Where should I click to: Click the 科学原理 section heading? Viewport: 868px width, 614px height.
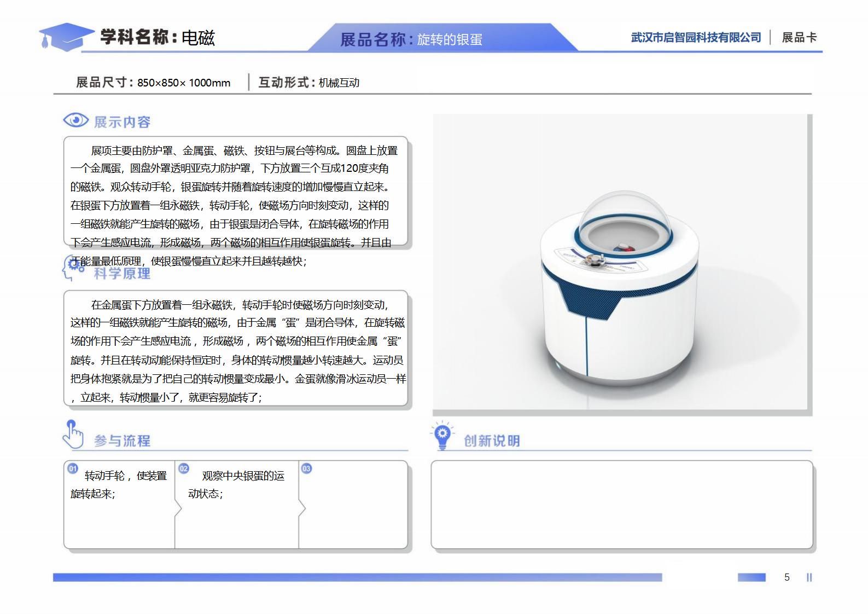122,274
